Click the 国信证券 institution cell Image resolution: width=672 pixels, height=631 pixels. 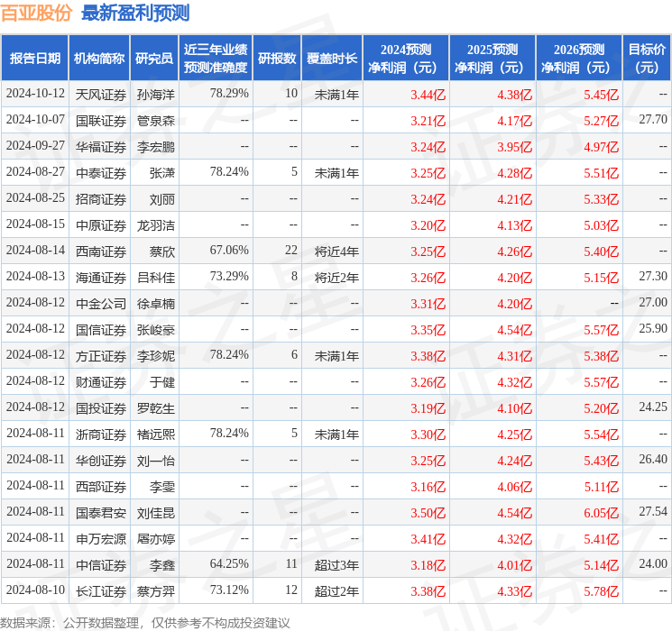tap(101, 330)
